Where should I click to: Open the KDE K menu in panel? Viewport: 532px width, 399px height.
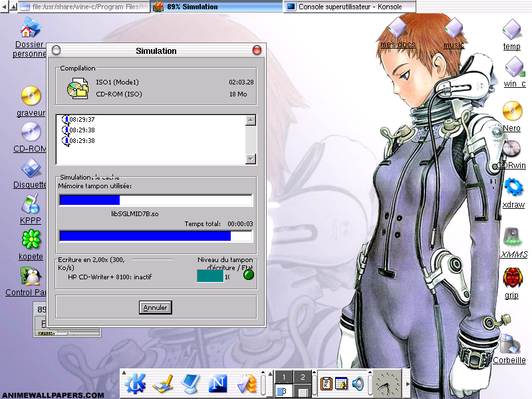135,384
